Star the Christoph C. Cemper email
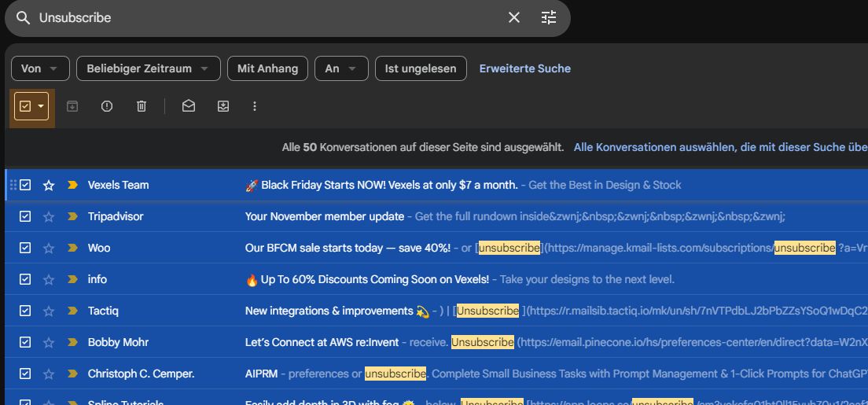Screen dimensions: 868x405 point(49,374)
